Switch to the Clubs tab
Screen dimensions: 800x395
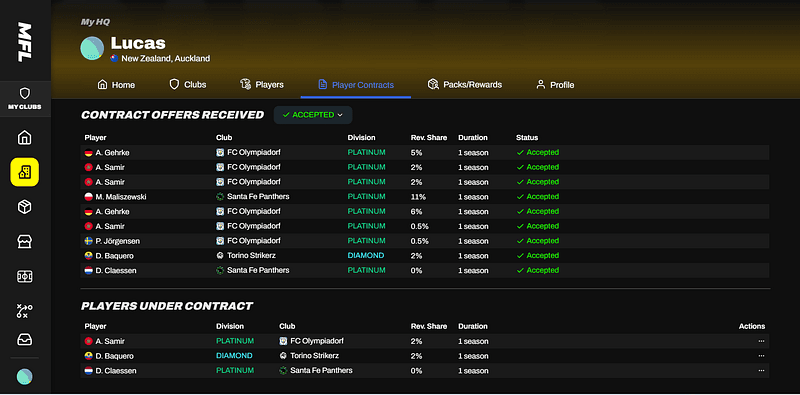pyautogui.click(x=187, y=85)
